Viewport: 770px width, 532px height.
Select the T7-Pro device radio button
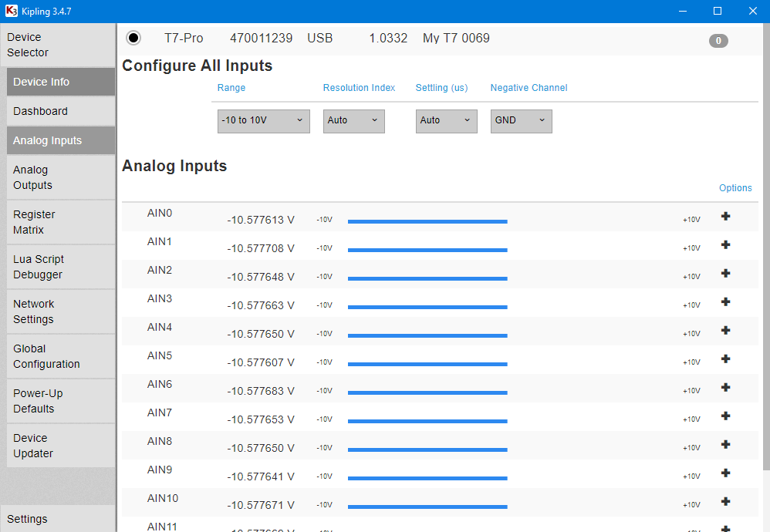pos(133,38)
